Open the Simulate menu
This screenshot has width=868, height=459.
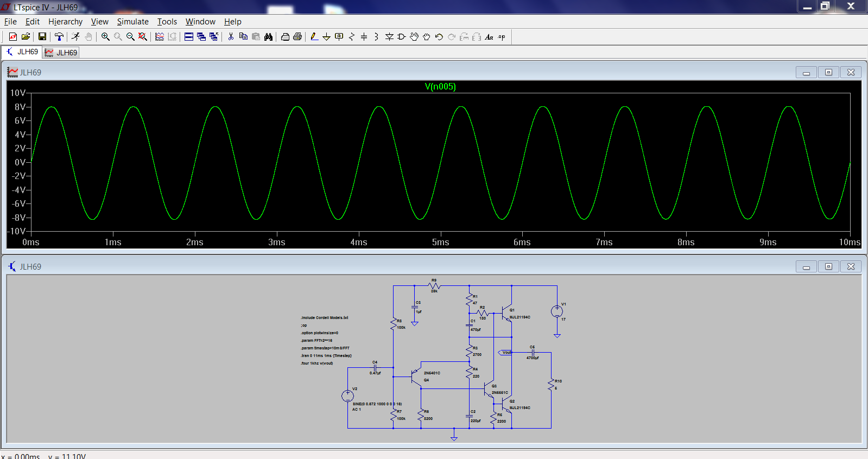click(x=132, y=22)
